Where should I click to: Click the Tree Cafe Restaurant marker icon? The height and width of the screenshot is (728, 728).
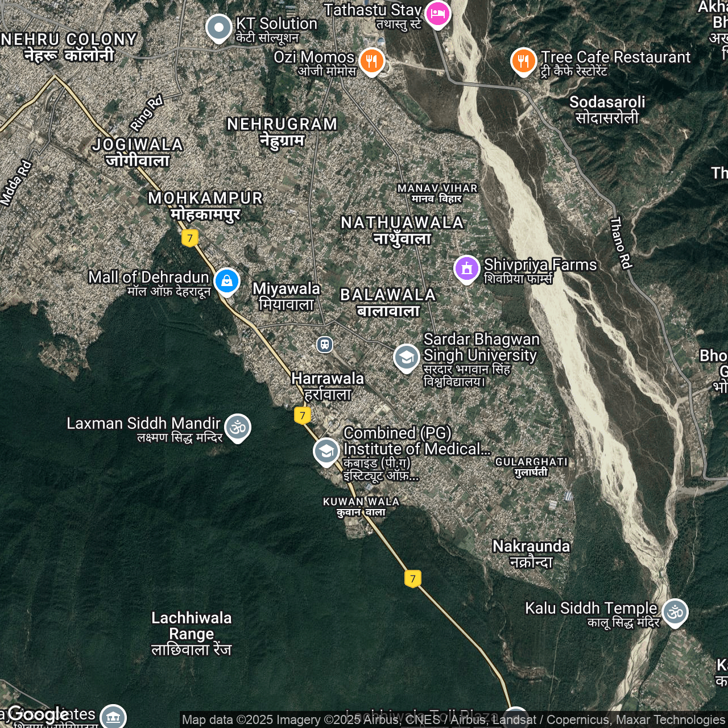523,60
